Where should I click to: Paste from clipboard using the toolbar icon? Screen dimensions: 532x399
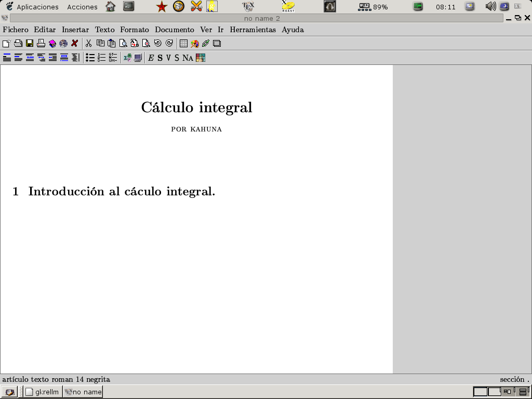coord(112,44)
